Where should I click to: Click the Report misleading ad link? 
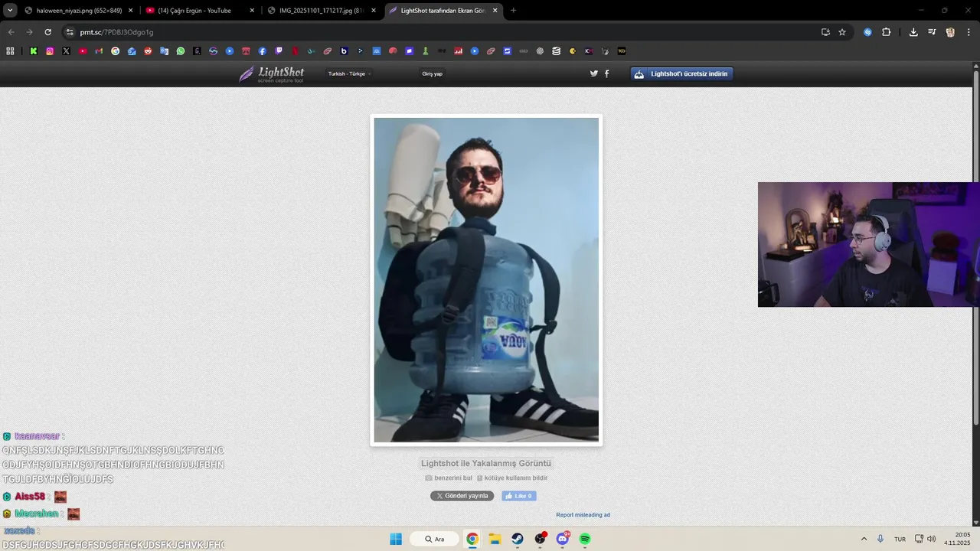(x=583, y=515)
